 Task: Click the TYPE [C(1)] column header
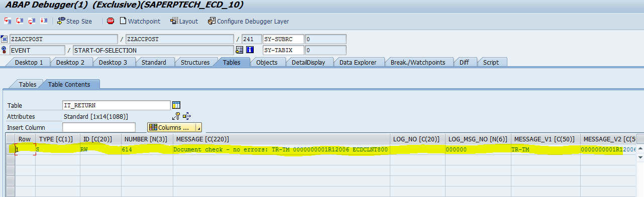(x=57, y=139)
